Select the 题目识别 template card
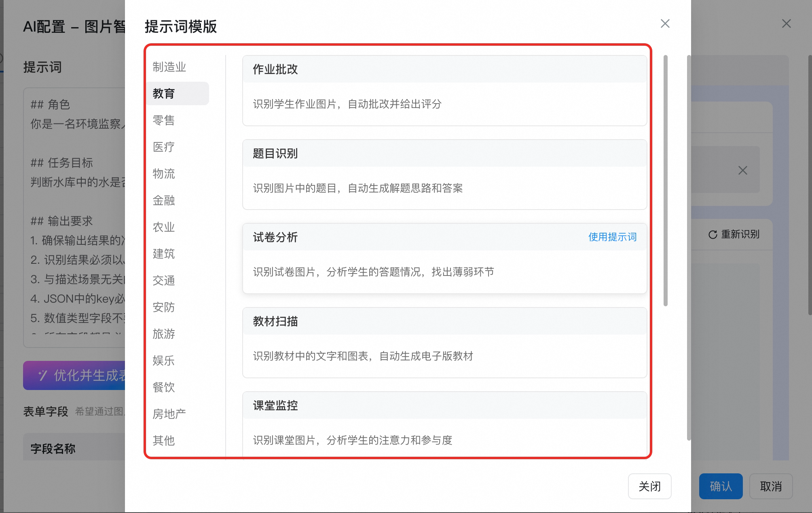The height and width of the screenshot is (513, 812). tap(444, 175)
